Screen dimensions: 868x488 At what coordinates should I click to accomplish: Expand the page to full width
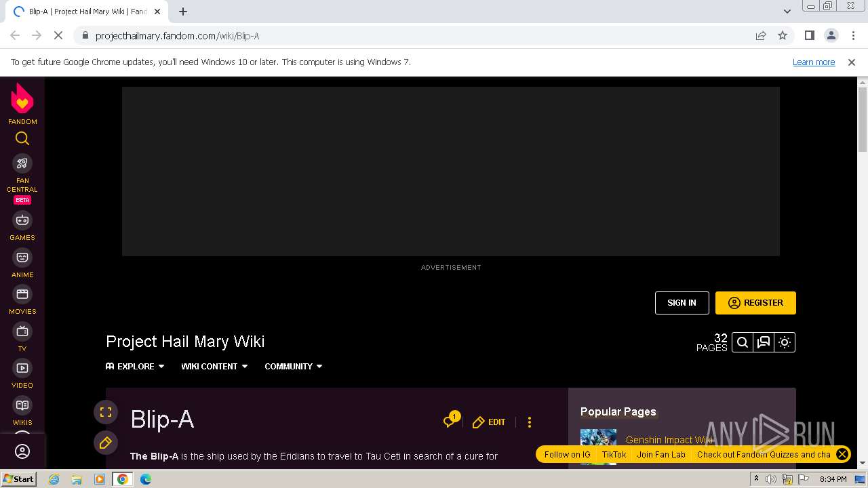point(106,412)
